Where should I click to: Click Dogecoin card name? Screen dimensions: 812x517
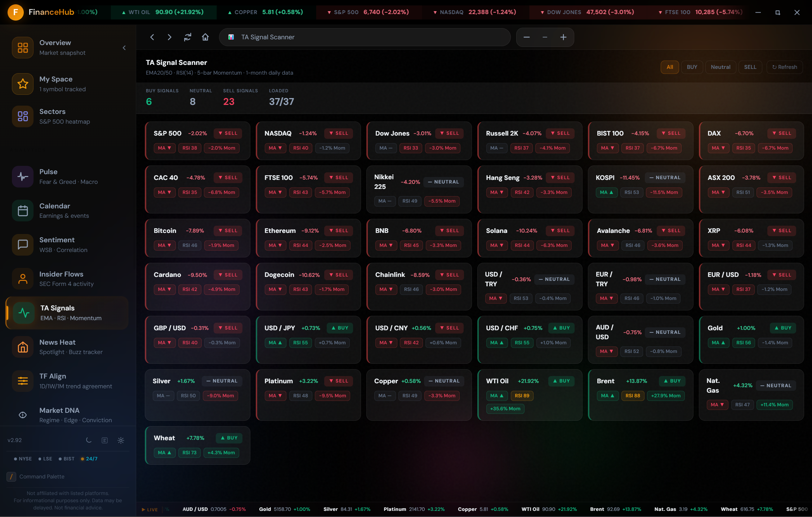[279, 275]
